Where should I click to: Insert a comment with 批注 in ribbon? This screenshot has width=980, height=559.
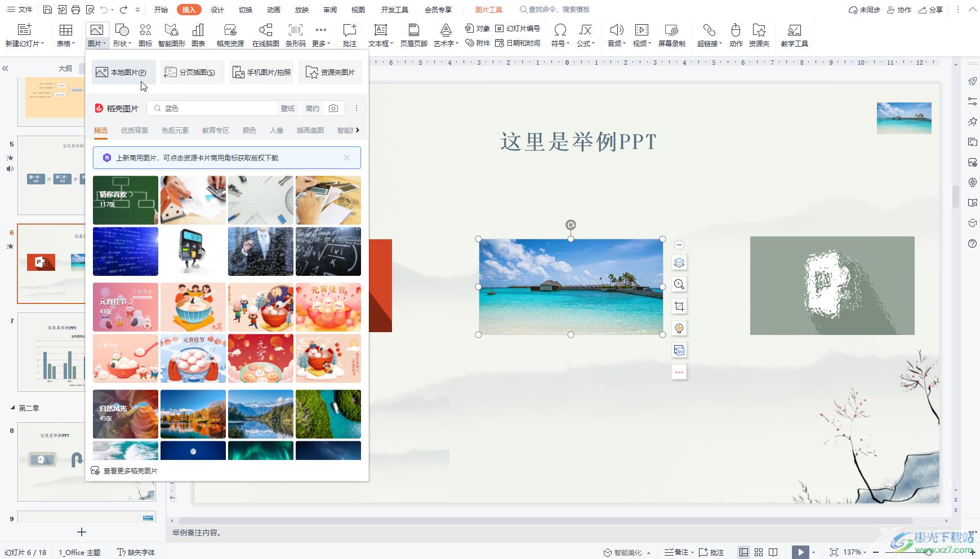(x=350, y=35)
